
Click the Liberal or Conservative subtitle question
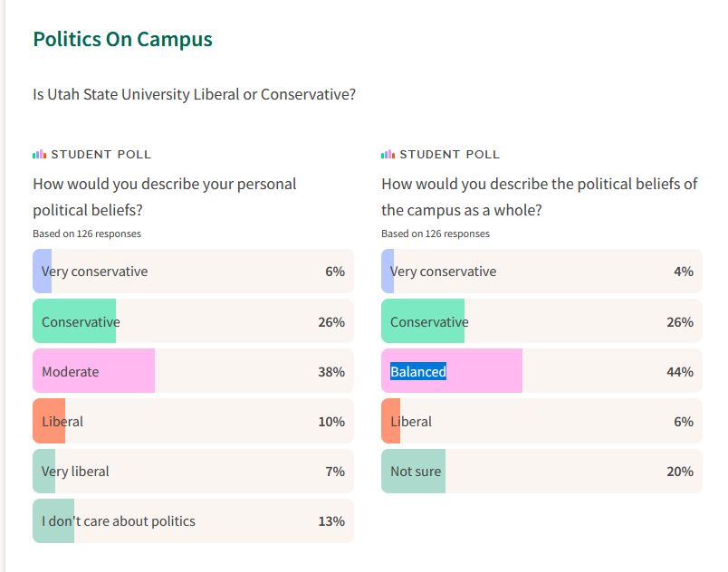(194, 94)
